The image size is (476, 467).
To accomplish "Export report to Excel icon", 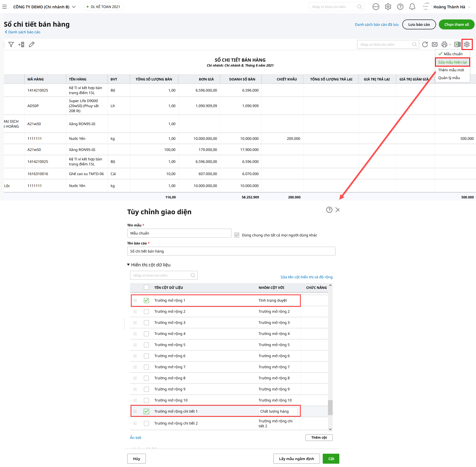I will [457, 44].
